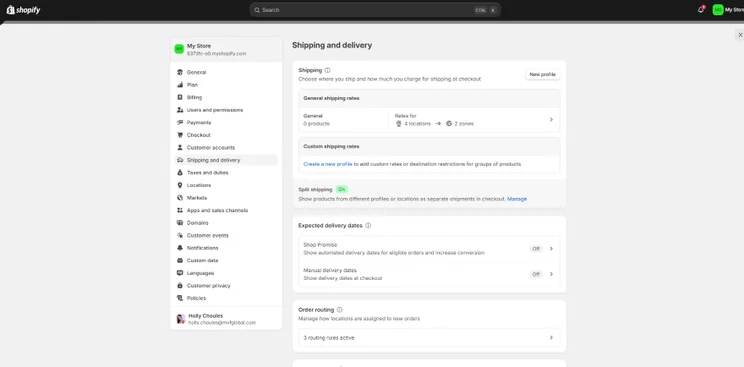The height and width of the screenshot is (367, 744).
Task: Click the Markets label in sidebar
Action: click(197, 198)
